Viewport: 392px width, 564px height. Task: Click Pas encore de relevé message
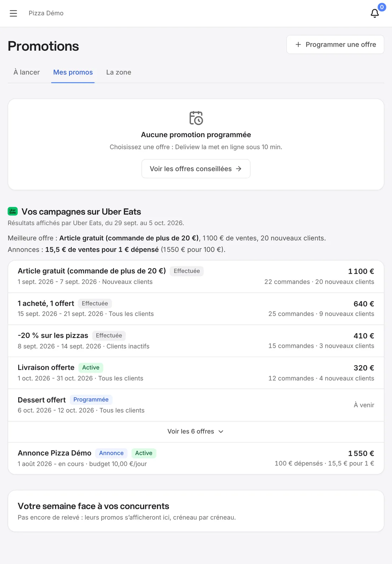(127, 517)
